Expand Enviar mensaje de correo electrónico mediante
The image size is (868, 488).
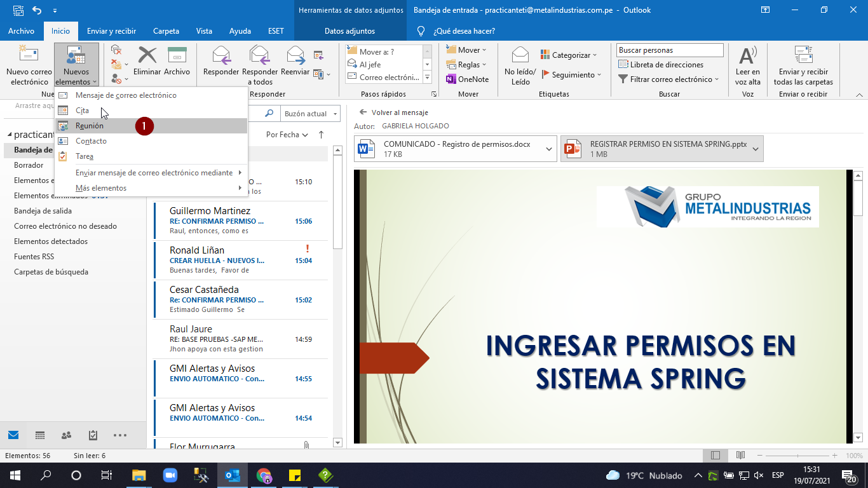click(151, 173)
